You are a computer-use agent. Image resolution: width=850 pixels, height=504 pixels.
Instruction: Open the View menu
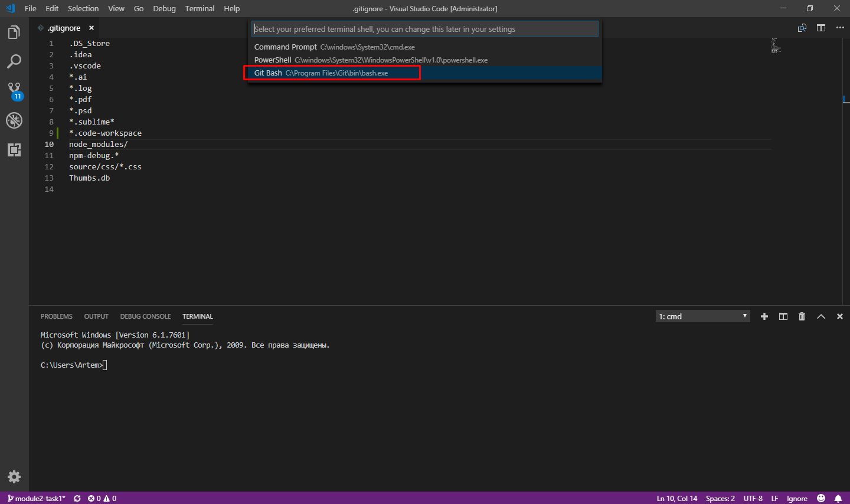coord(116,8)
